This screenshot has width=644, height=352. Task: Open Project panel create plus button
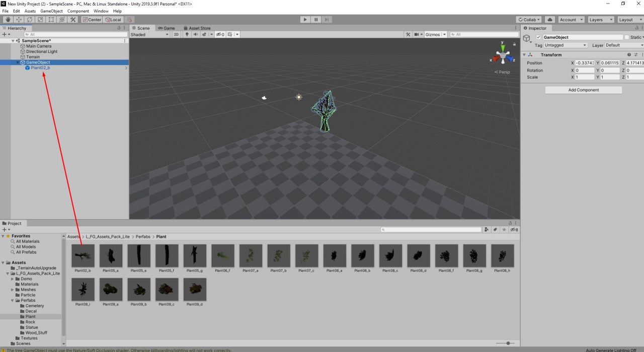click(5, 230)
